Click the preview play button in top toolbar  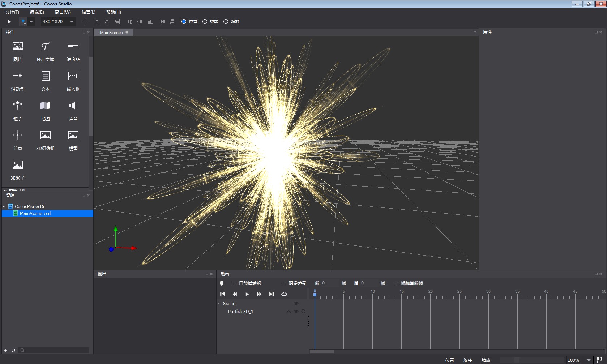(9, 22)
